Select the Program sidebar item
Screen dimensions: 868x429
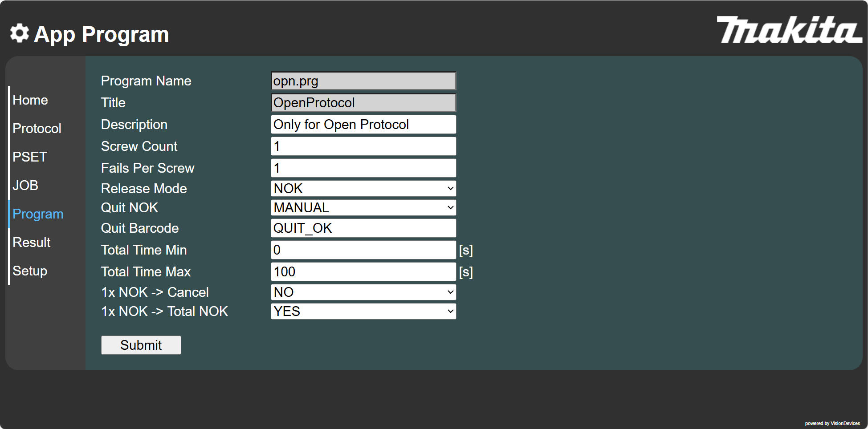point(38,214)
